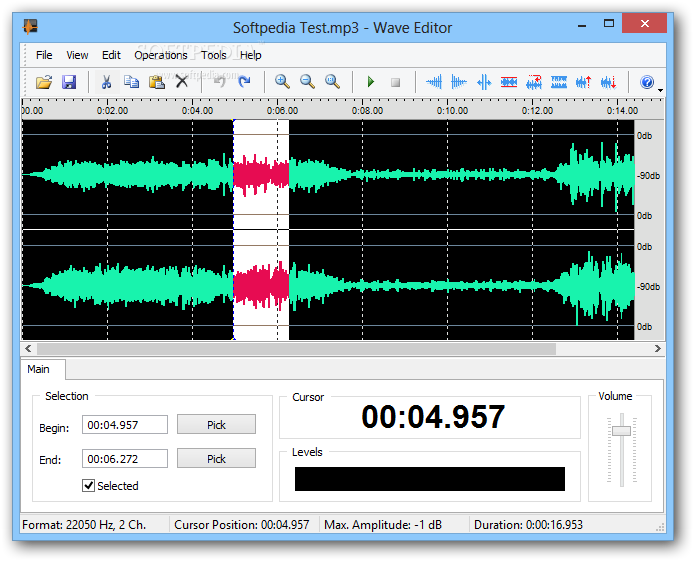Screen dimensions: 694x561
Task: Decrease volume with the red down-arrow icon
Action: tap(609, 82)
